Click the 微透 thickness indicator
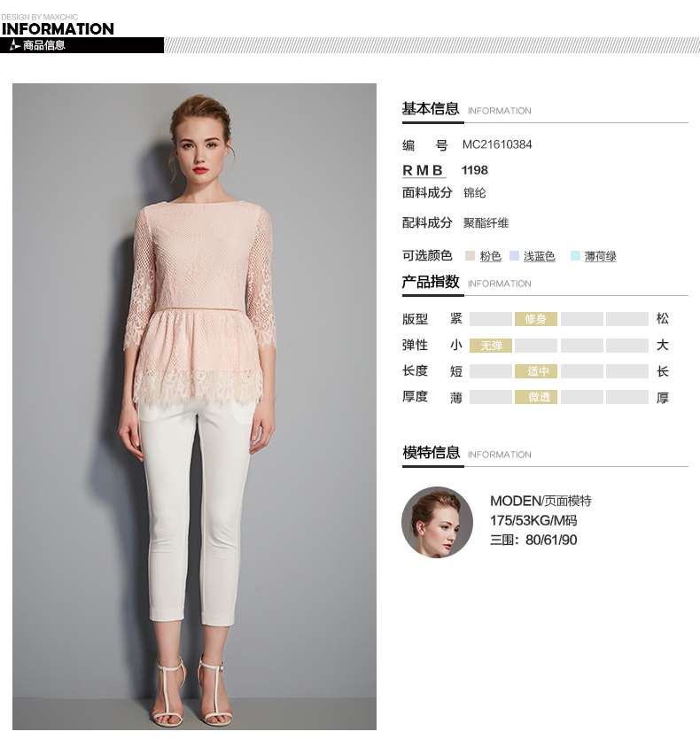Image resolution: width=700 pixels, height=755 pixels. point(536,397)
